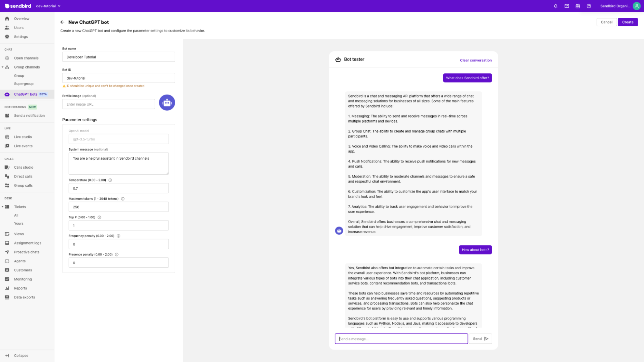Click the Sendbird logo

(x=18, y=6)
